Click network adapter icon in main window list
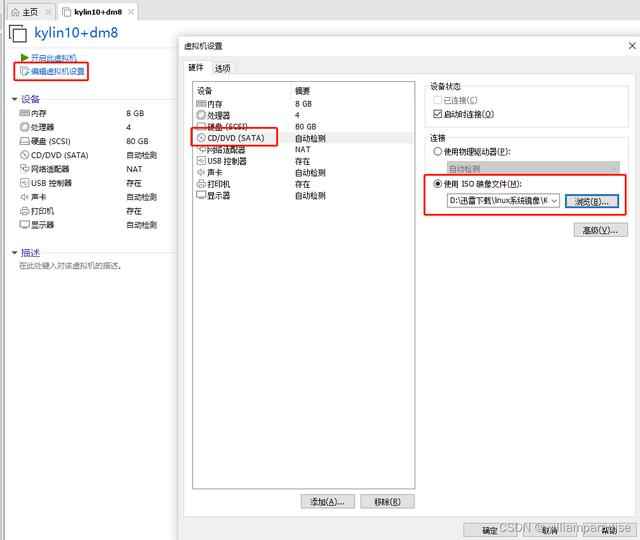The width and height of the screenshot is (640, 540). click(24, 169)
